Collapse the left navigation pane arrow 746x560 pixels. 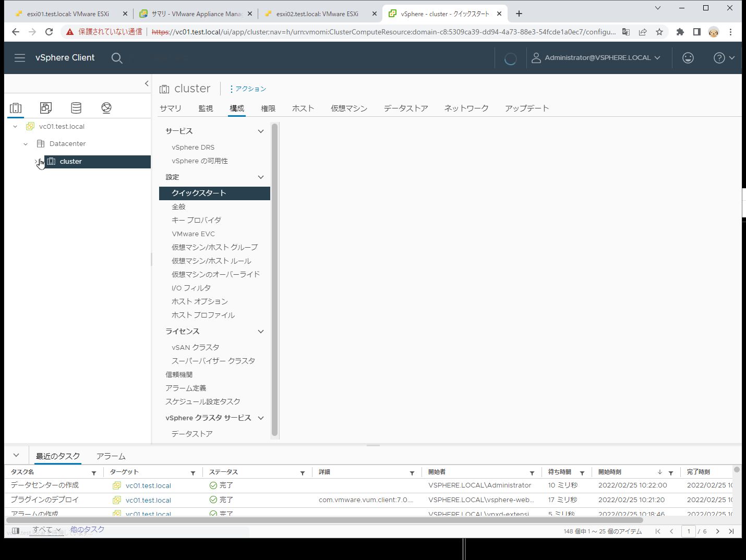[147, 83]
